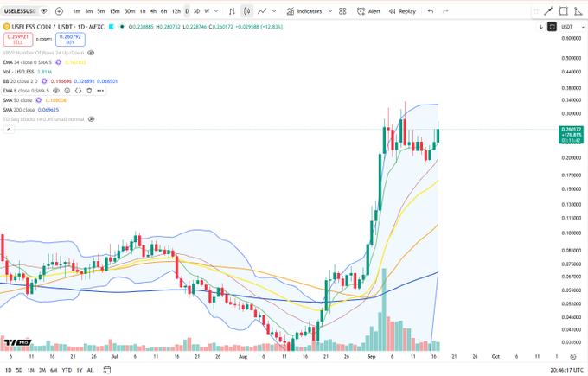The width and height of the screenshot is (588, 376).
Task: Set date range to 1Y
Action: 80,370
